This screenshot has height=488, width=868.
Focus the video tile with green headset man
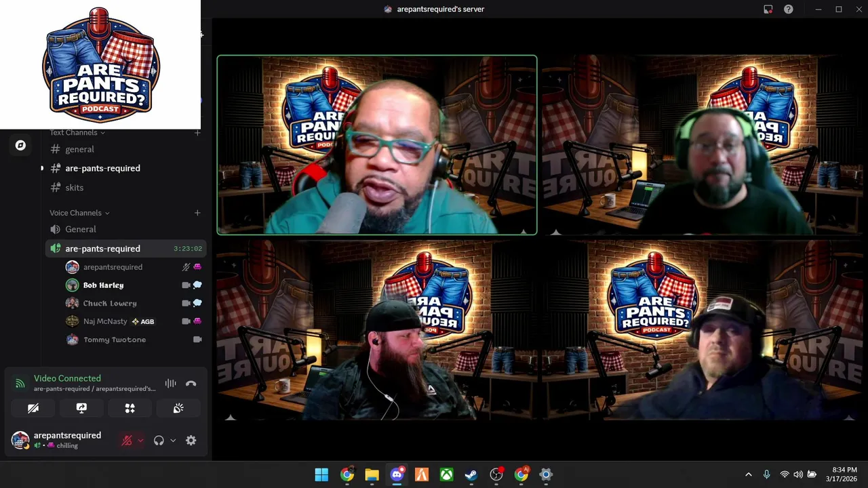[x=702, y=145]
